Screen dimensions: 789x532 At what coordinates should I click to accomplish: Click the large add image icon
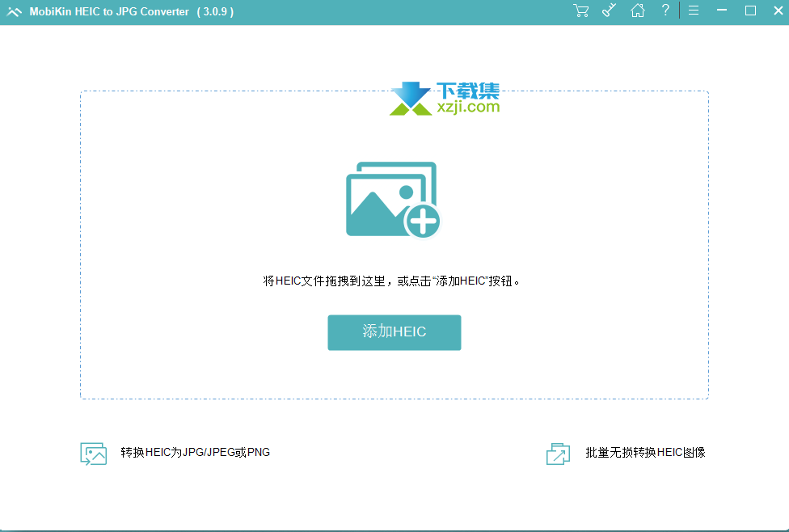click(393, 200)
